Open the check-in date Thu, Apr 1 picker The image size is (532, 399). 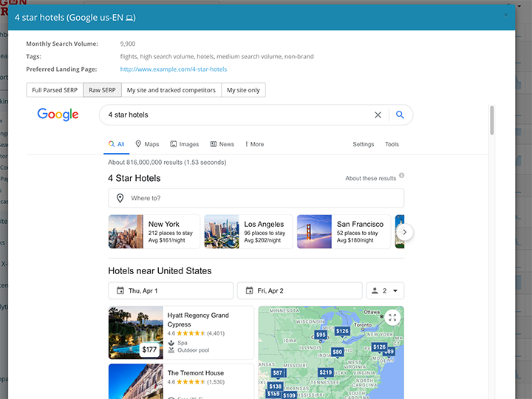click(171, 290)
